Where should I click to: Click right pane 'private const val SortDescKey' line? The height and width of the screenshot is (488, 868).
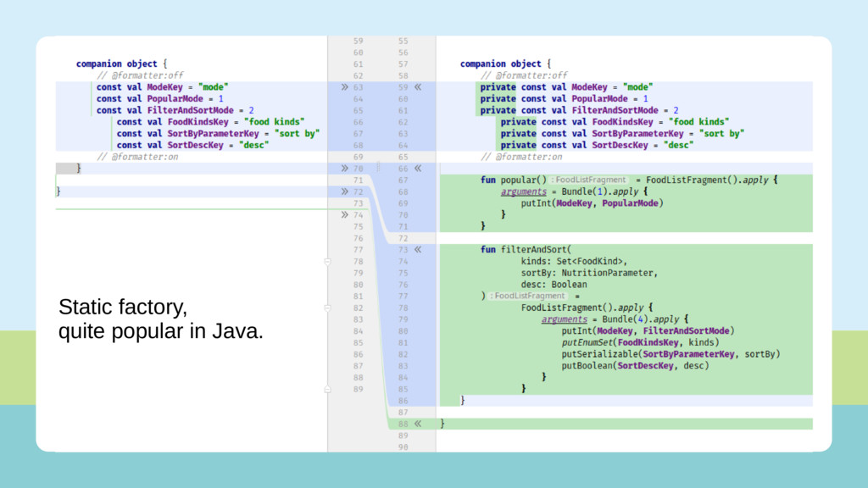597,145
